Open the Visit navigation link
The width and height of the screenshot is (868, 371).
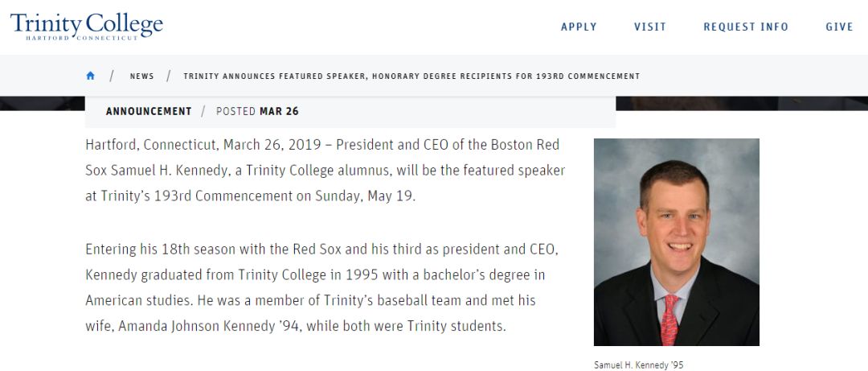tap(650, 27)
